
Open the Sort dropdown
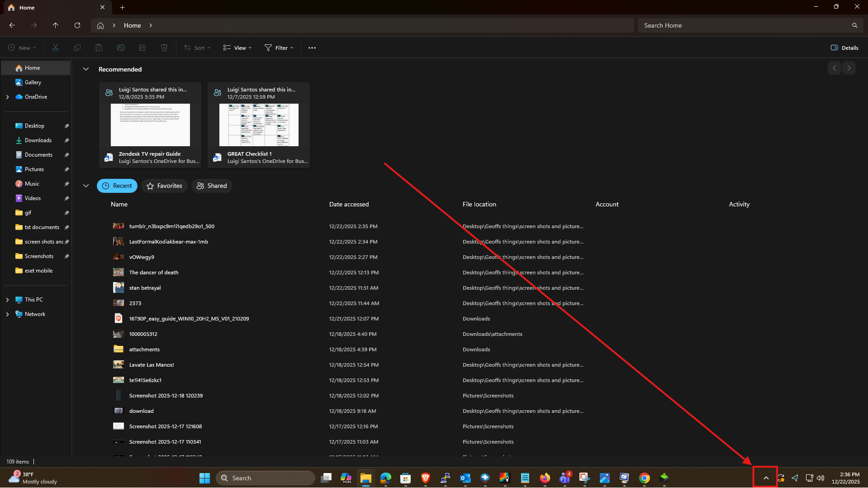(x=197, y=48)
